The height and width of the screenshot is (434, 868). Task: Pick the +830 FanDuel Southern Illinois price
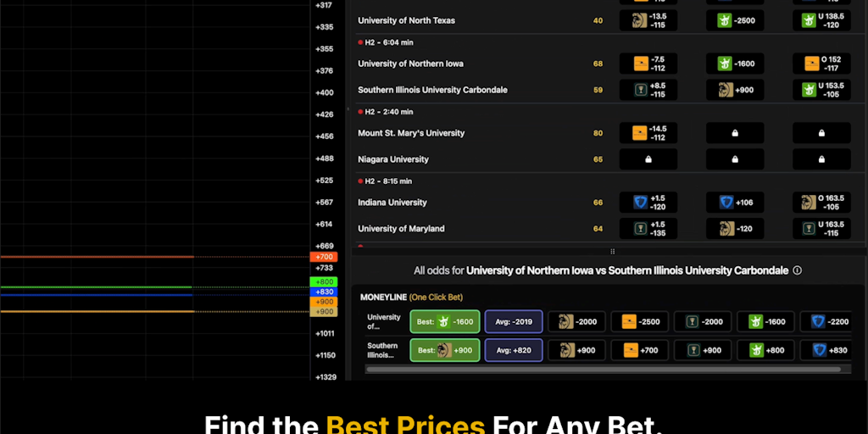[826, 350]
